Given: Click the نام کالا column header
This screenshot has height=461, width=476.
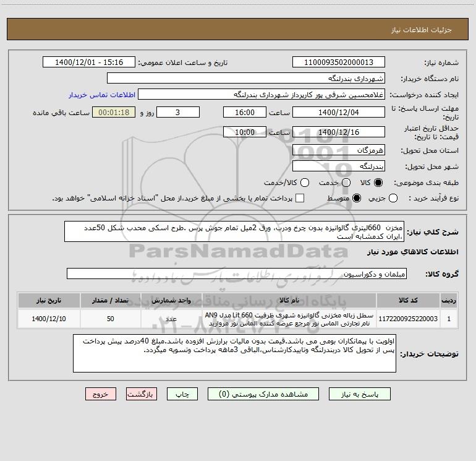Looking at the screenshot, I should pos(289,300).
